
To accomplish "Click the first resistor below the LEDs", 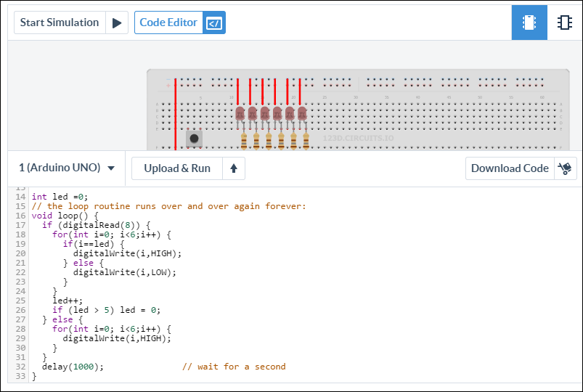I will click(x=244, y=141).
